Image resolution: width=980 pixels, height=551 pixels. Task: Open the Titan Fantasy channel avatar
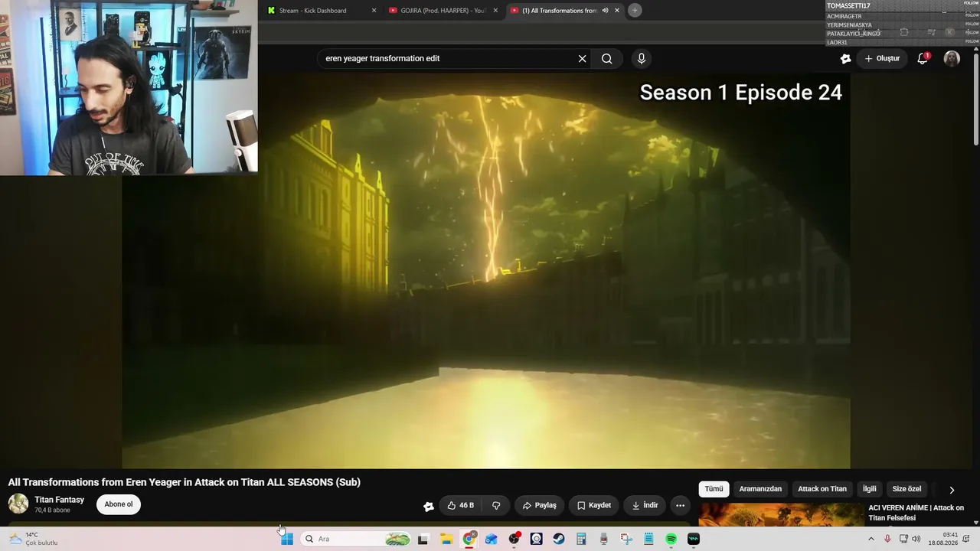coord(18,504)
